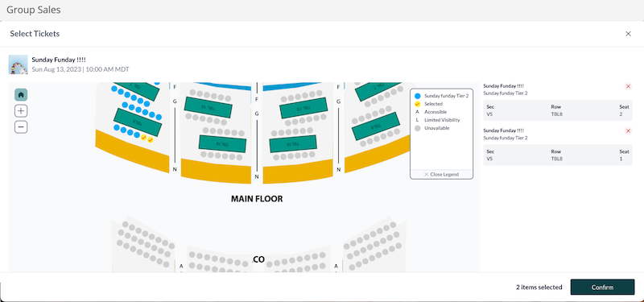Remove the TBL8 seat 2 ticket
This screenshot has height=302, width=644.
[x=628, y=86]
